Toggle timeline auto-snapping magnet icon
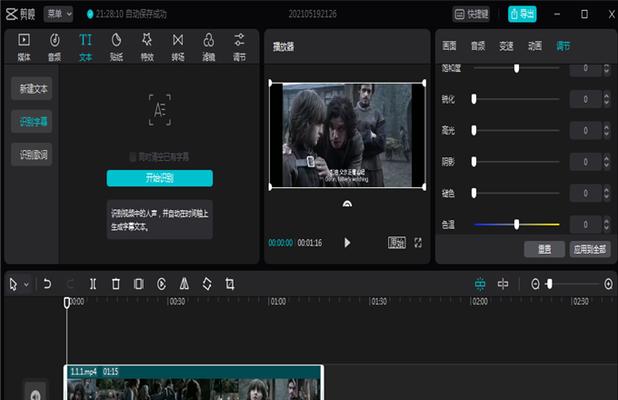Viewport: 618px width, 400px height. 480,284
